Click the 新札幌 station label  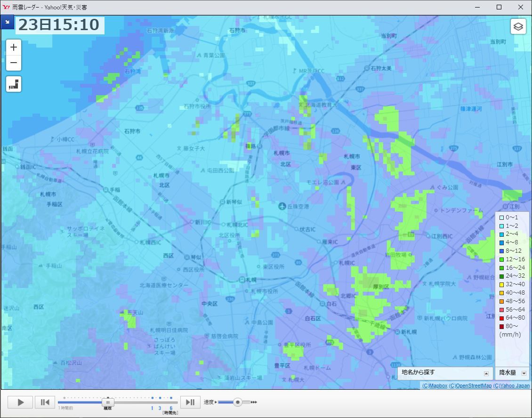[409, 332]
